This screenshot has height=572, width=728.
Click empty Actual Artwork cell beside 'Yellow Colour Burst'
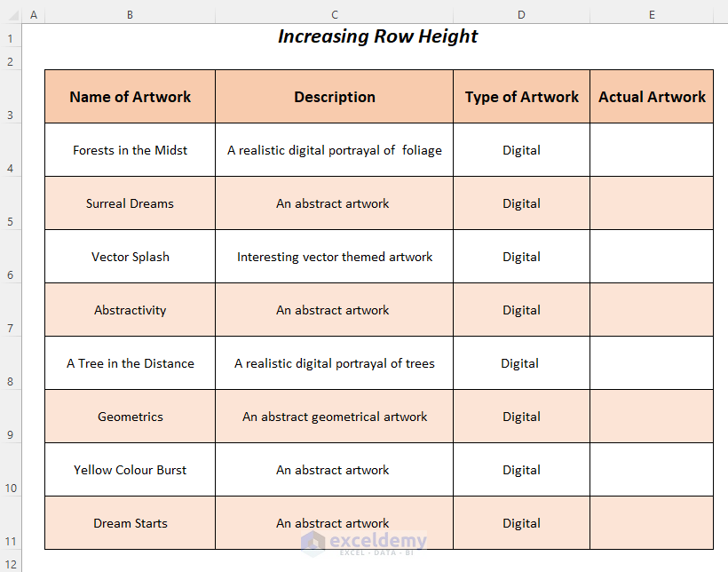click(x=652, y=469)
